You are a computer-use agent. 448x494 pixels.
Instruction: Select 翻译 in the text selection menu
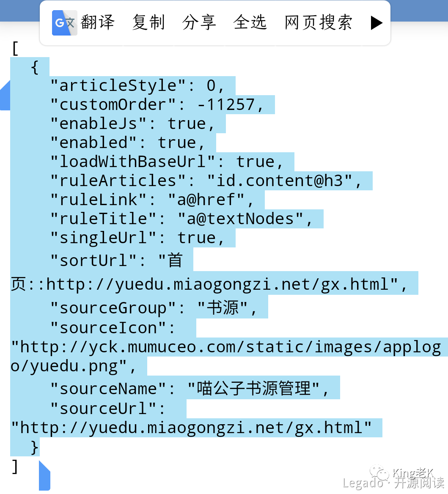point(97,22)
